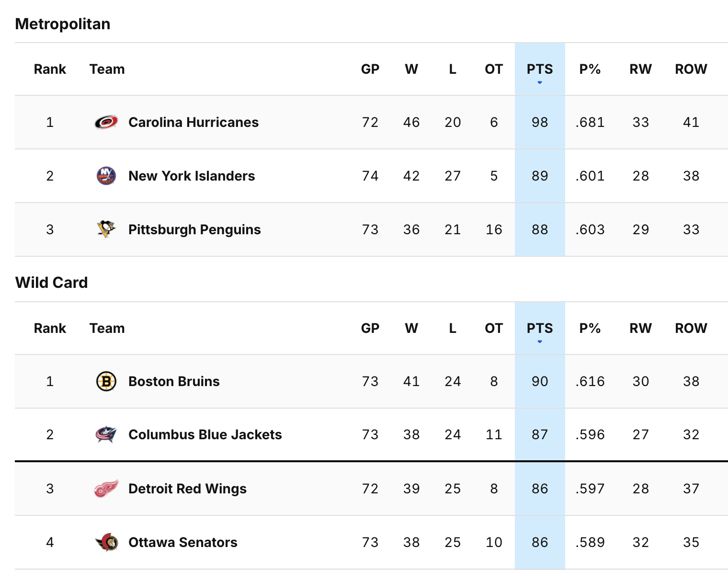The width and height of the screenshot is (728, 570).
Task: Sort Metropolitan standings by ROW header
Action: point(691,69)
